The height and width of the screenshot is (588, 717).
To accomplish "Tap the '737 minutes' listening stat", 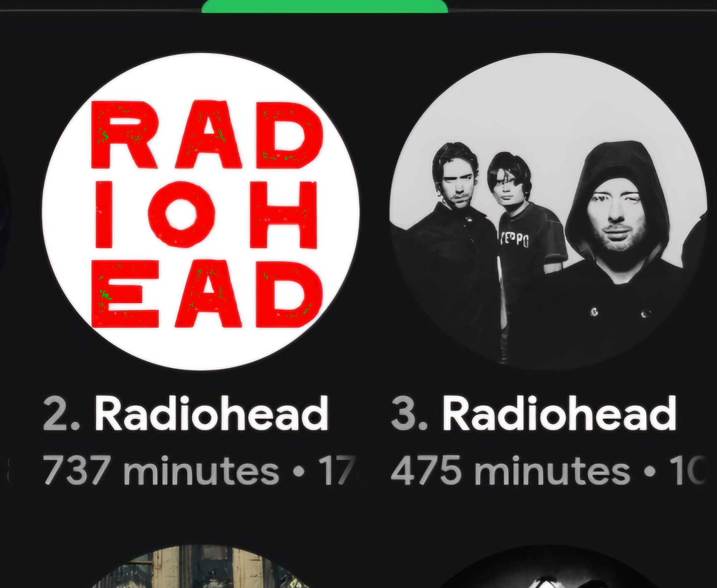I will tap(161, 470).
